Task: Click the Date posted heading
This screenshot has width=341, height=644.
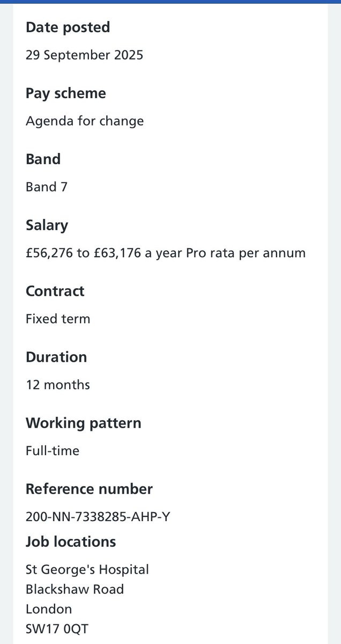Action: 68,27
